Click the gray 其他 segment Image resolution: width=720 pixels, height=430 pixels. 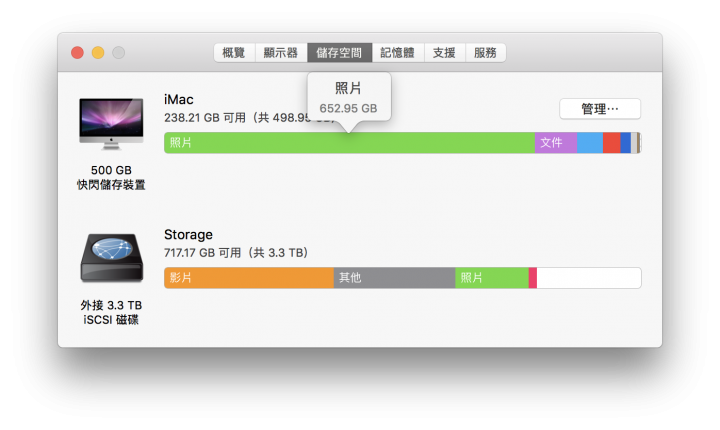[394, 278]
